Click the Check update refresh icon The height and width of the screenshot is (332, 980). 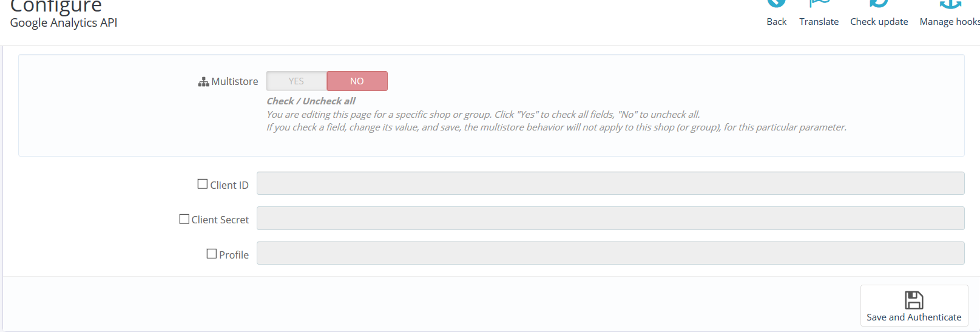879,3
